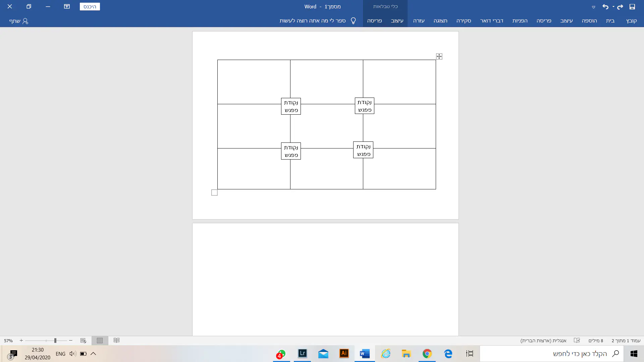
Task: Open Word from the Windows taskbar
Action: 365,354
